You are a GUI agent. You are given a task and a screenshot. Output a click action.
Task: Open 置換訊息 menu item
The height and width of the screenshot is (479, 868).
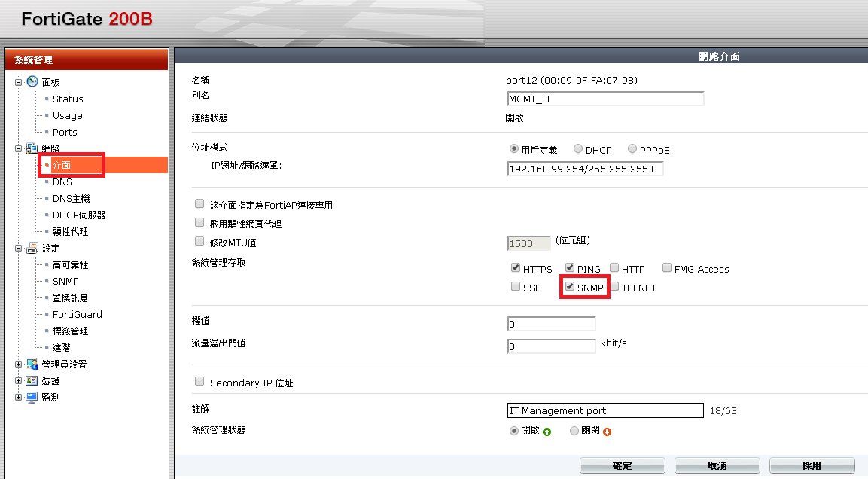pos(70,298)
